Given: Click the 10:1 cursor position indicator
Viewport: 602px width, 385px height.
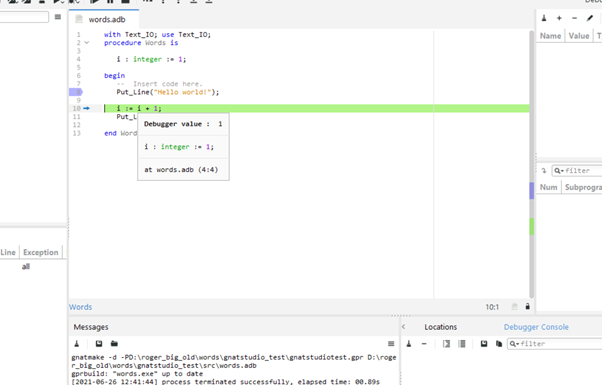Looking at the screenshot, I should (x=492, y=307).
